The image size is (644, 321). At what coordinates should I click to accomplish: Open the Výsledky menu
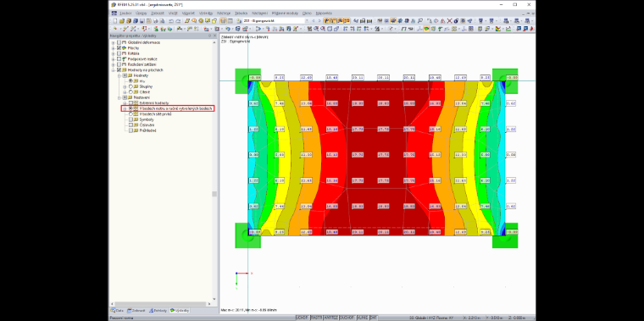click(206, 14)
